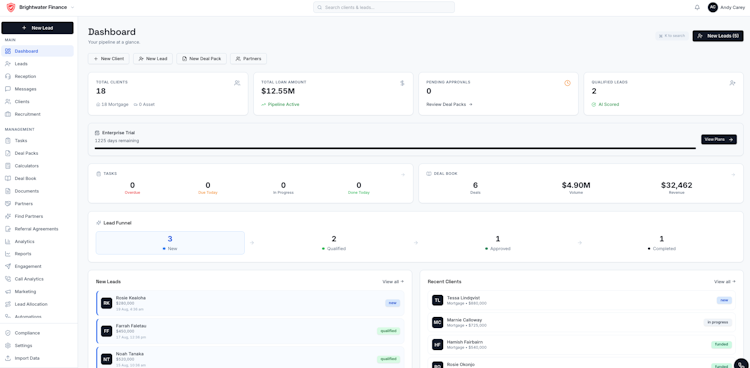The image size is (750, 368).
Task: Open the Farrah Faletau lead row
Action: 250,331
